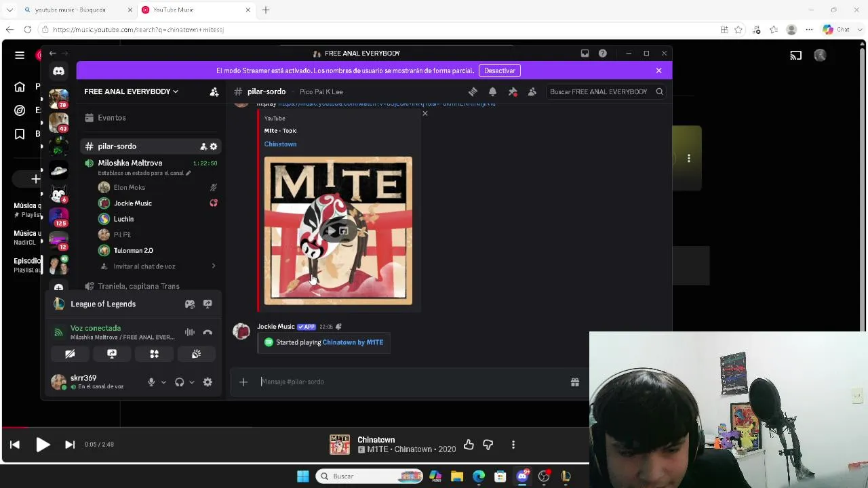Toggle the member list icon
The height and width of the screenshot is (488, 868).
coord(532,91)
